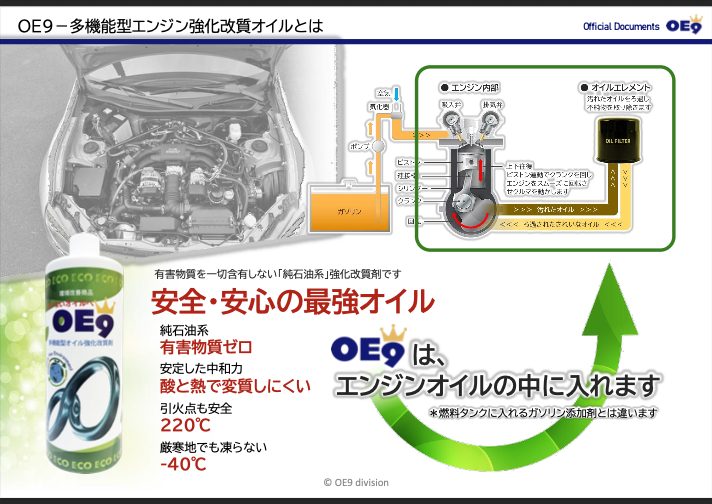712x504 pixels.
Task: Click the 気化器 carburetor label
Action: [379, 107]
